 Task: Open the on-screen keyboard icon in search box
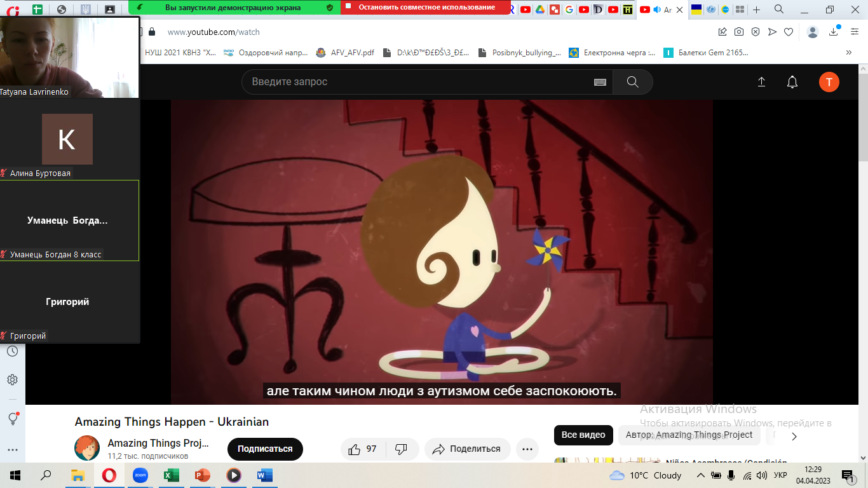pyautogui.click(x=600, y=82)
